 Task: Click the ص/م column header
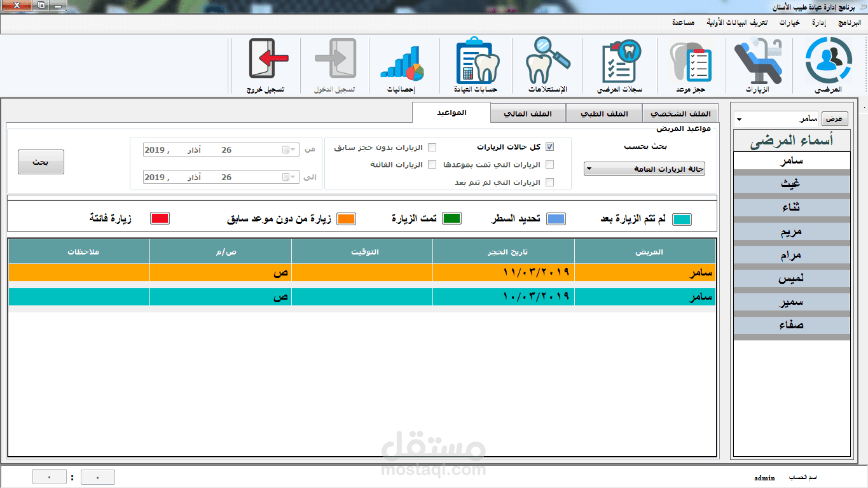pyautogui.click(x=221, y=251)
